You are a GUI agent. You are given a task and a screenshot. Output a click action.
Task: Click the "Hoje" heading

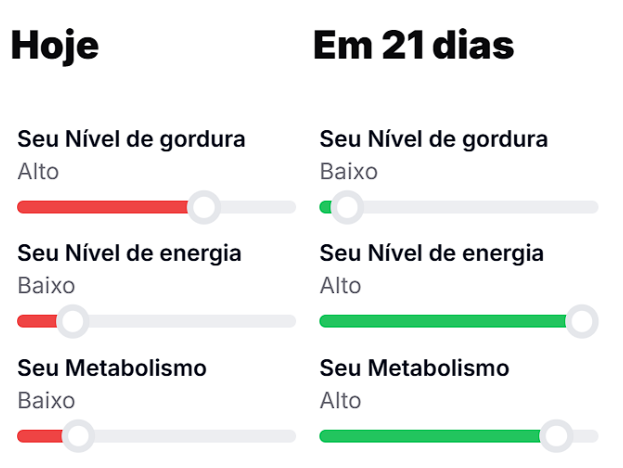[x=55, y=46]
